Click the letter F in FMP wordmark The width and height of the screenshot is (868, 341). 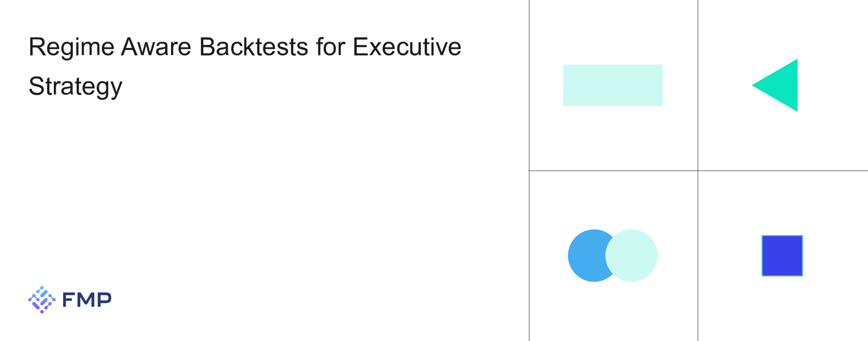click(x=69, y=299)
